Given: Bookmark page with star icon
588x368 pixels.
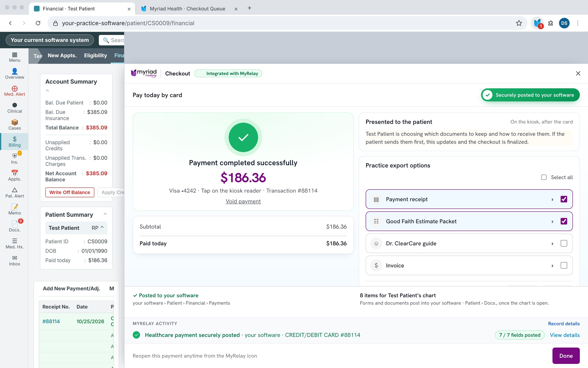Looking at the screenshot, I should click(519, 23).
